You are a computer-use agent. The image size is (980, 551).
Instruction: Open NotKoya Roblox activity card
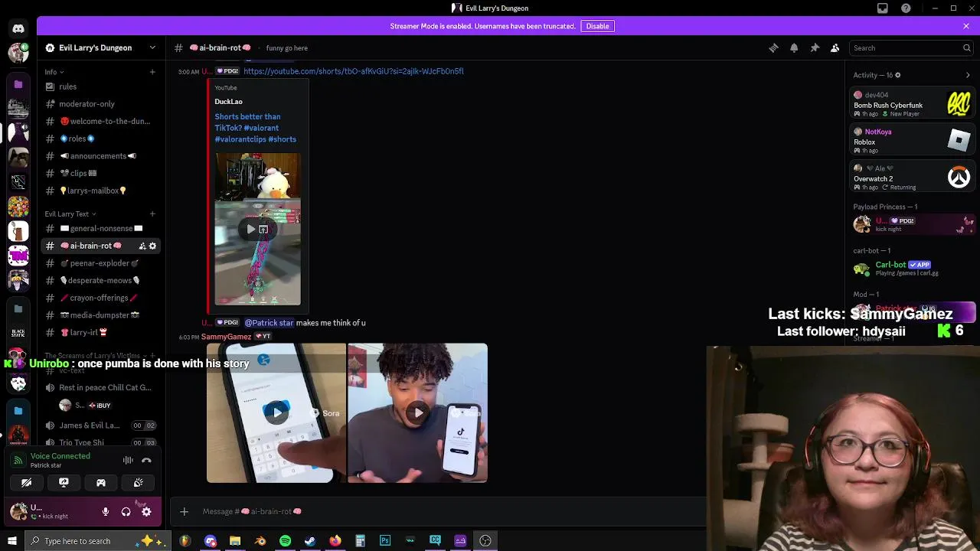click(x=913, y=141)
